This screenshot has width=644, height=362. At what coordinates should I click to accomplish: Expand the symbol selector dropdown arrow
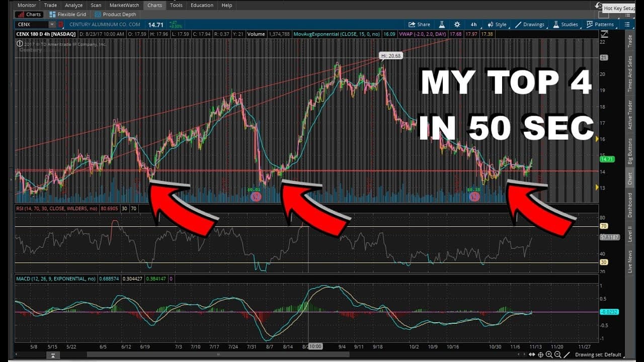click(52, 24)
